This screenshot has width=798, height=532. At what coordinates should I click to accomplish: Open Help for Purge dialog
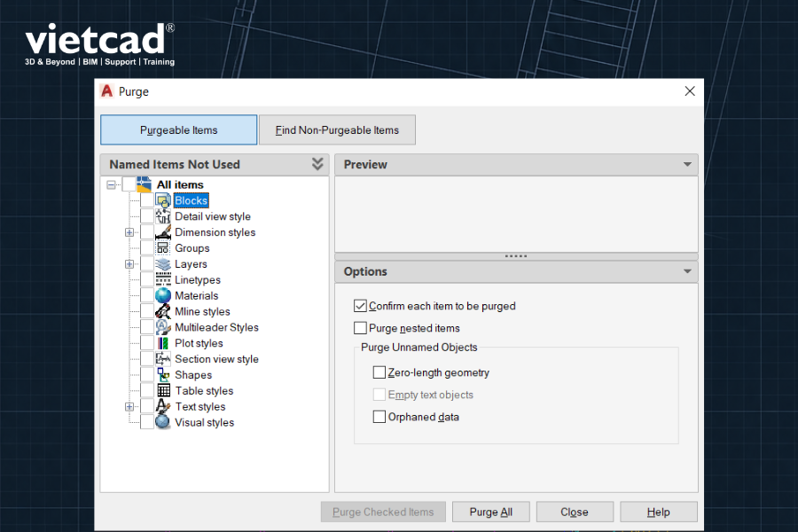coord(659,512)
